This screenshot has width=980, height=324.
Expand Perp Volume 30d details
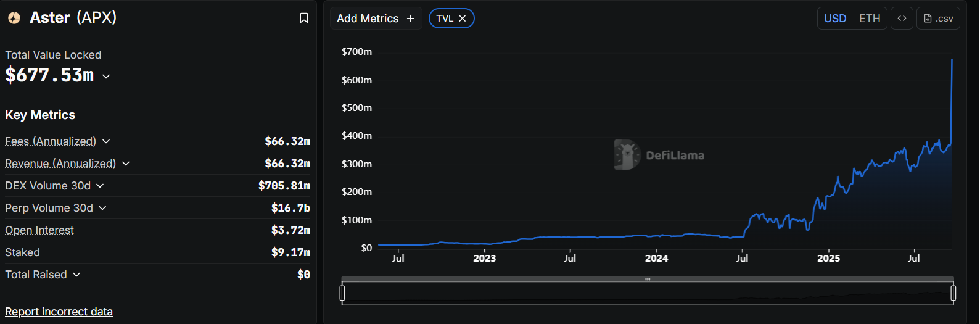tap(102, 208)
